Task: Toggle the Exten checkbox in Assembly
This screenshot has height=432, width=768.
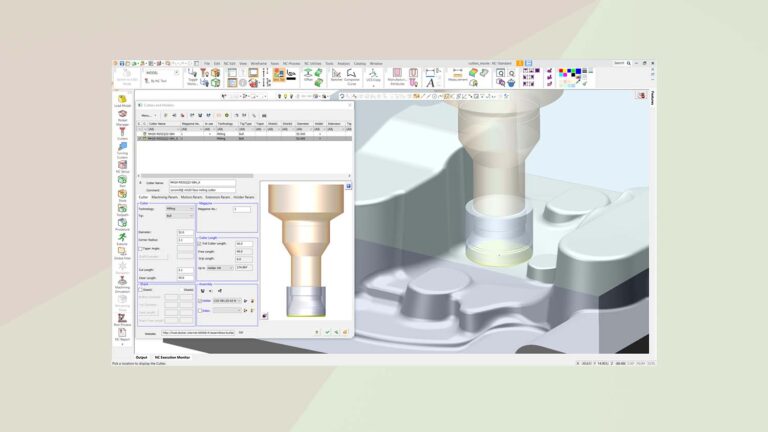Action: coord(200,311)
